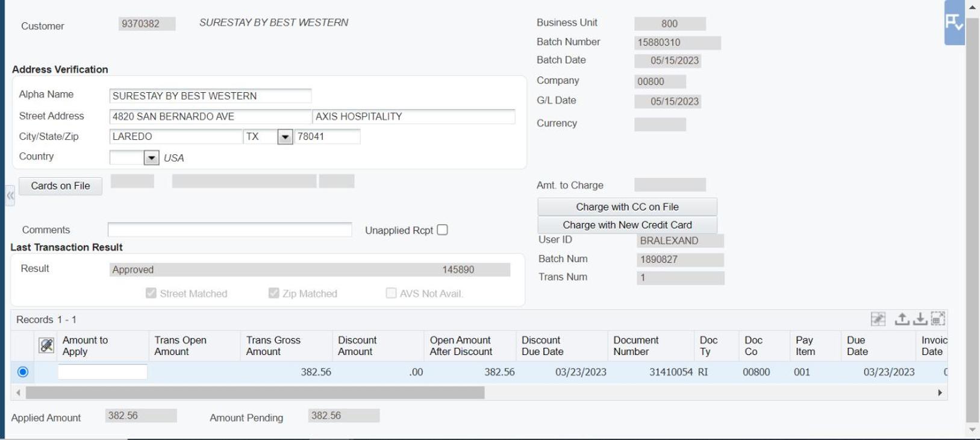This screenshot has width=980, height=440.
Task: Click the Batch Num value 1890827
Action: coord(680,260)
